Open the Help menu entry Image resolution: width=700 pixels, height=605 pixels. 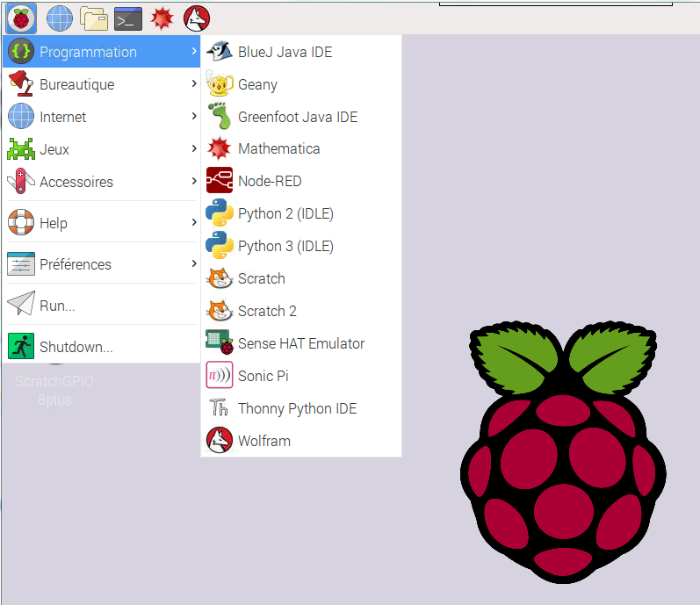pyautogui.click(x=101, y=223)
